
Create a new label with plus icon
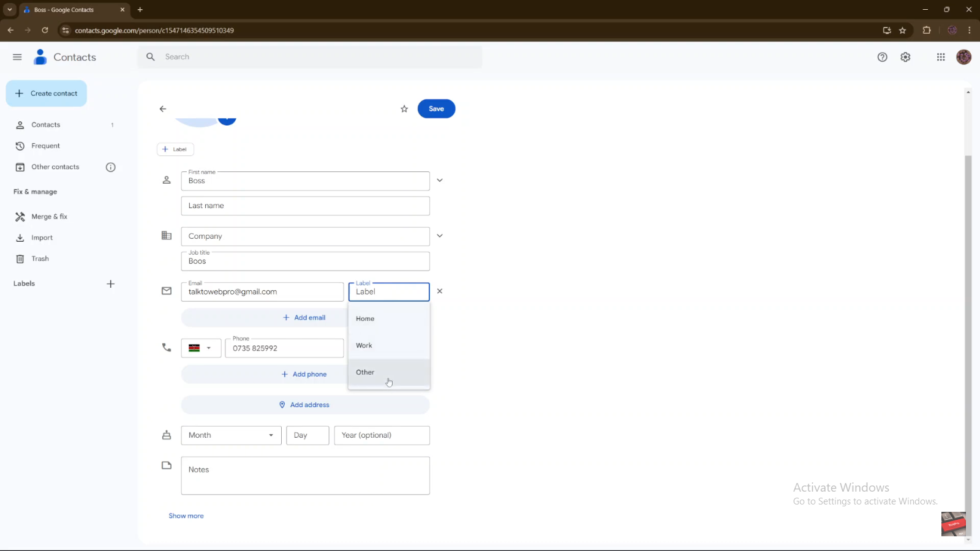click(111, 284)
